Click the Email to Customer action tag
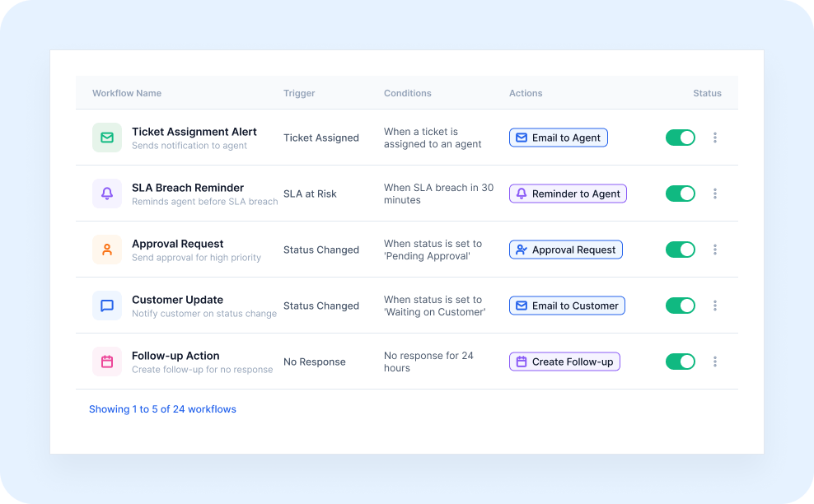The height and width of the screenshot is (504, 814). click(567, 306)
